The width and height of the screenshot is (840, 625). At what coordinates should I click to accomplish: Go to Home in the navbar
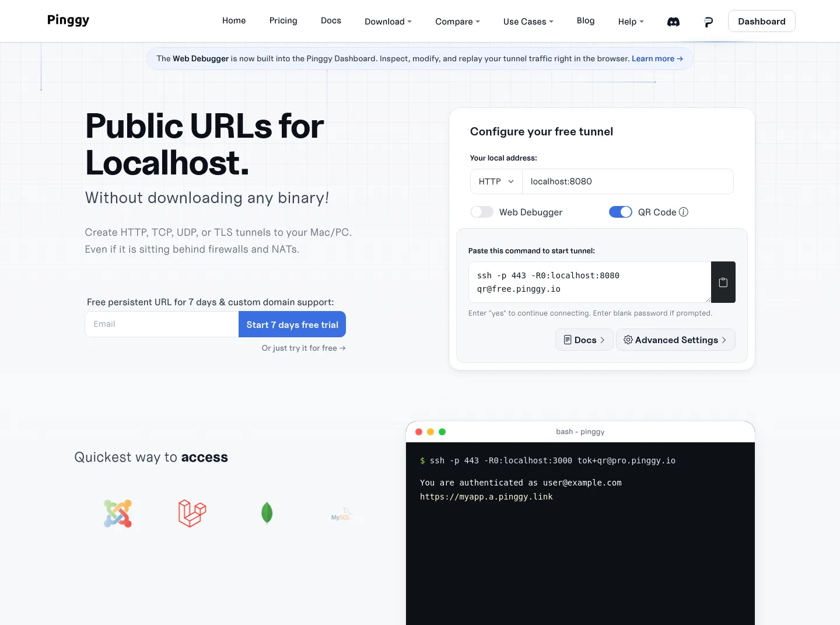pos(234,20)
